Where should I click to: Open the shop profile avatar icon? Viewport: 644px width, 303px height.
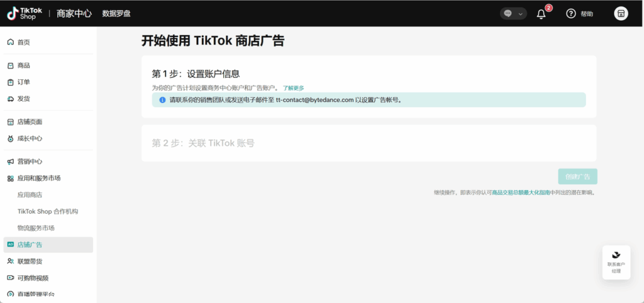[x=621, y=14]
